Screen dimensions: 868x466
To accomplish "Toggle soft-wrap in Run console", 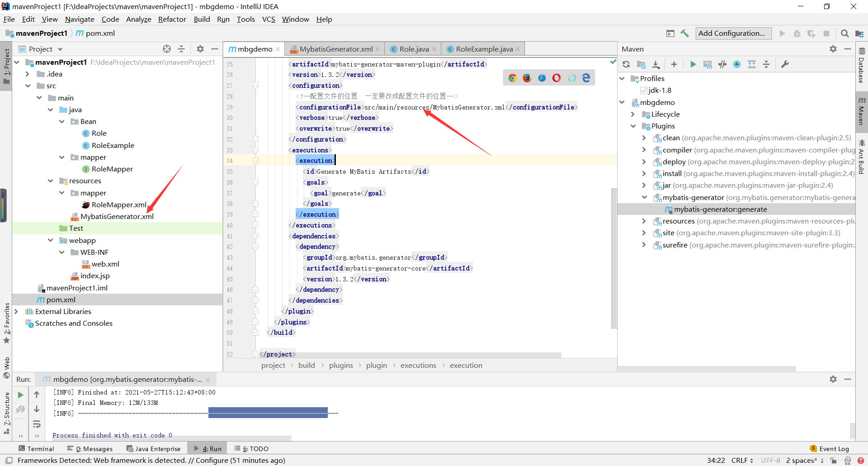I will (x=37, y=424).
